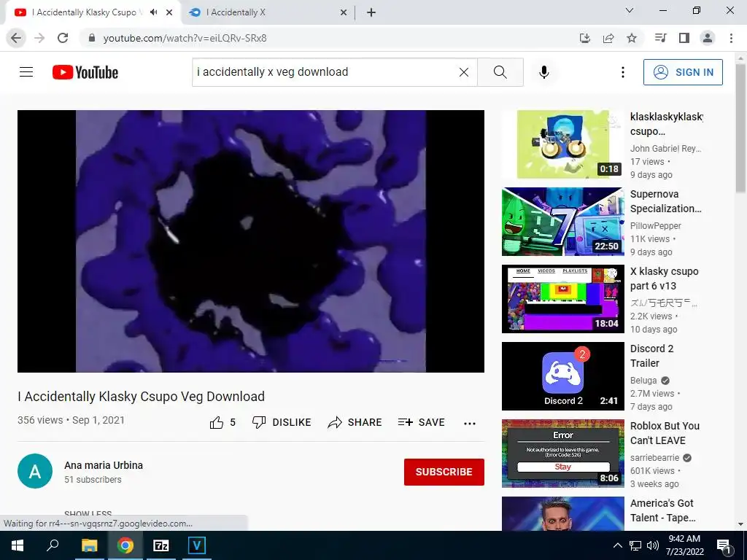This screenshot has width=747, height=560.
Task: Show hidden system tray icons
Action: click(x=617, y=545)
